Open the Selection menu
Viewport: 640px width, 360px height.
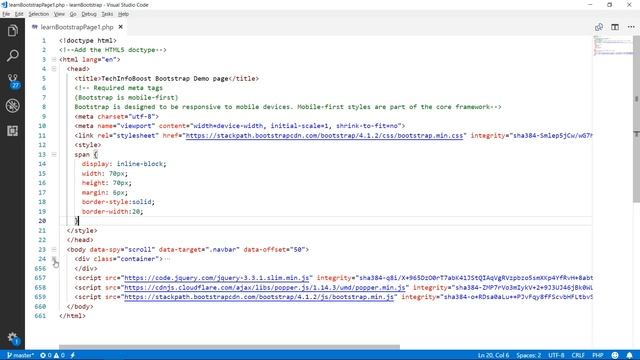(38, 14)
